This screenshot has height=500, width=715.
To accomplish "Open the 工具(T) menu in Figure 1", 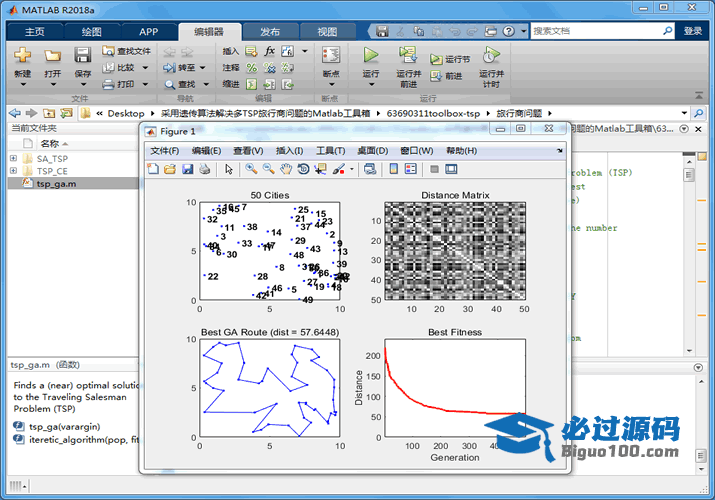I will tap(330, 150).
